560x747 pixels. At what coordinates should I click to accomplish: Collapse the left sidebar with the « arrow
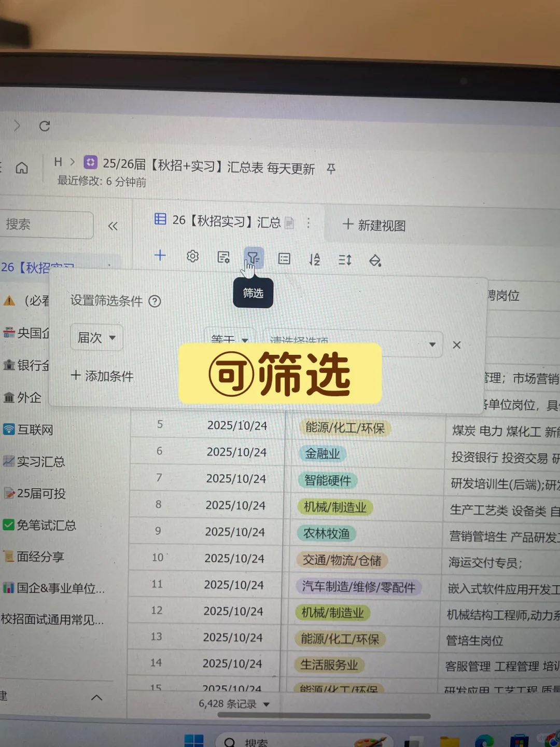113,225
